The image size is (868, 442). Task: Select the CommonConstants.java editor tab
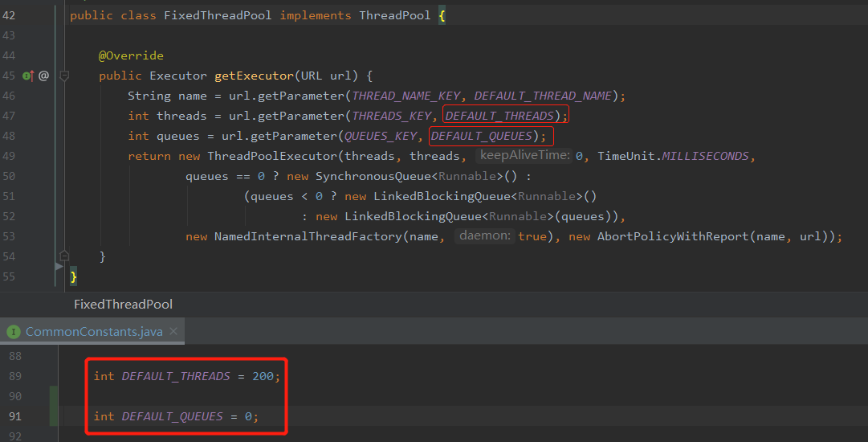pyautogui.click(x=93, y=331)
